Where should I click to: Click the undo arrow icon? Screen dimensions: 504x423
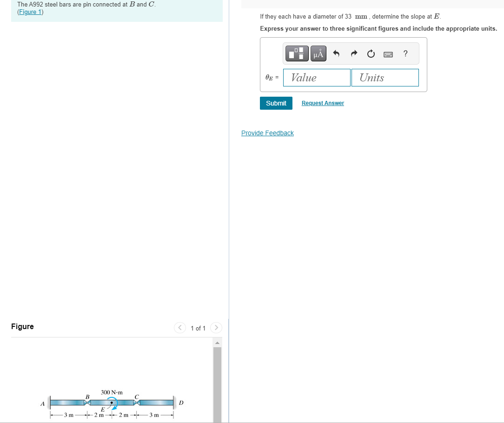(x=336, y=53)
